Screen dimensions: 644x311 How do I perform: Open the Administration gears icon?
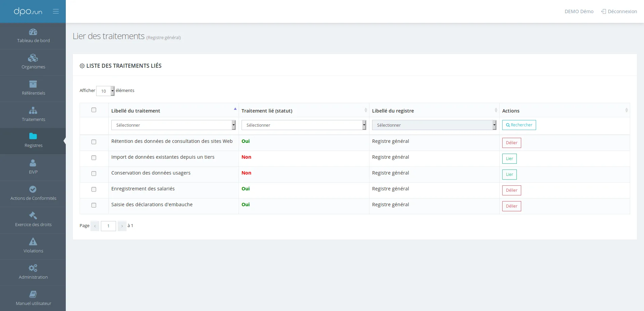(x=33, y=268)
